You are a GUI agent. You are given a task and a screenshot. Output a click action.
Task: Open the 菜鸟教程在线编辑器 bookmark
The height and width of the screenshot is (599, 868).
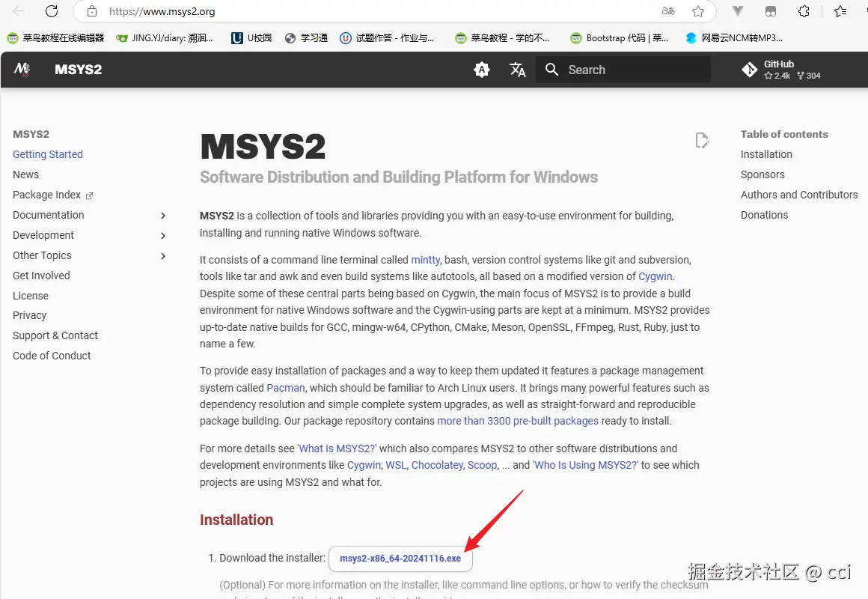point(55,37)
